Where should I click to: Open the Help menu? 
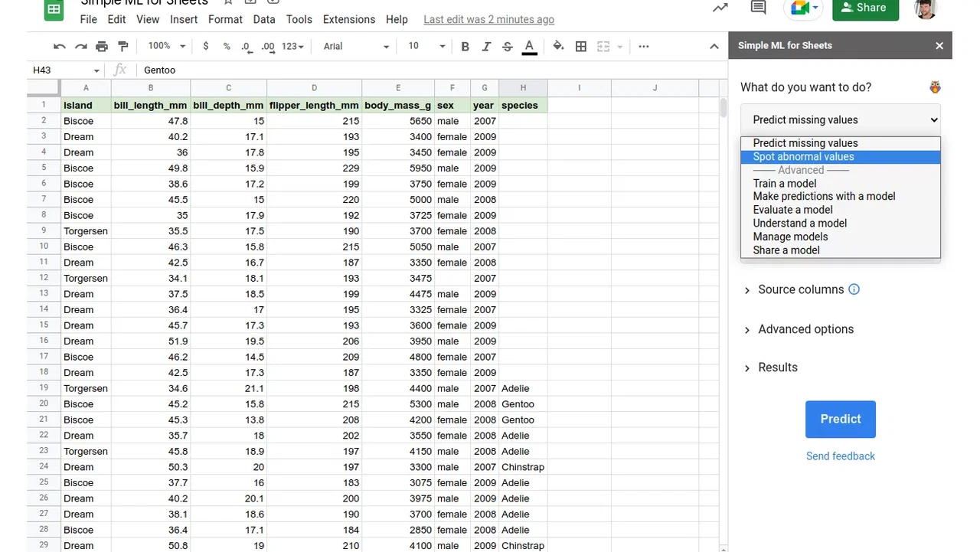tap(397, 19)
